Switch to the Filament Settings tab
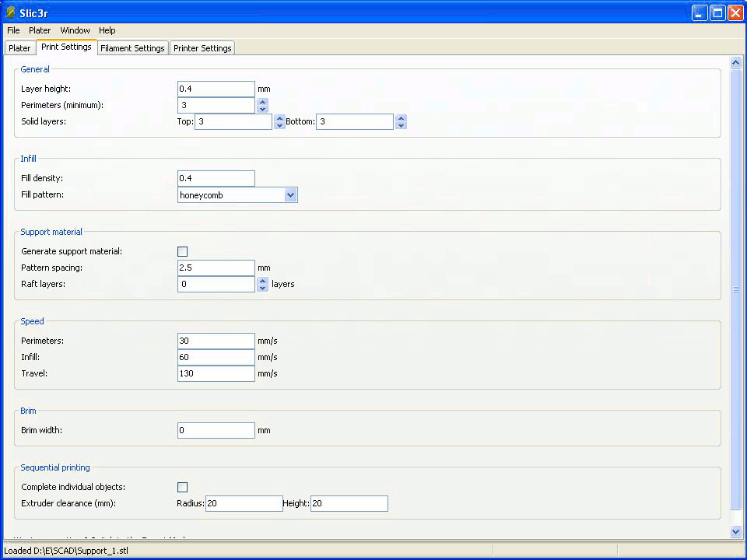Image resolution: width=747 pixels, height=560 pixels. pyautogui.click(x=132, y=48)
